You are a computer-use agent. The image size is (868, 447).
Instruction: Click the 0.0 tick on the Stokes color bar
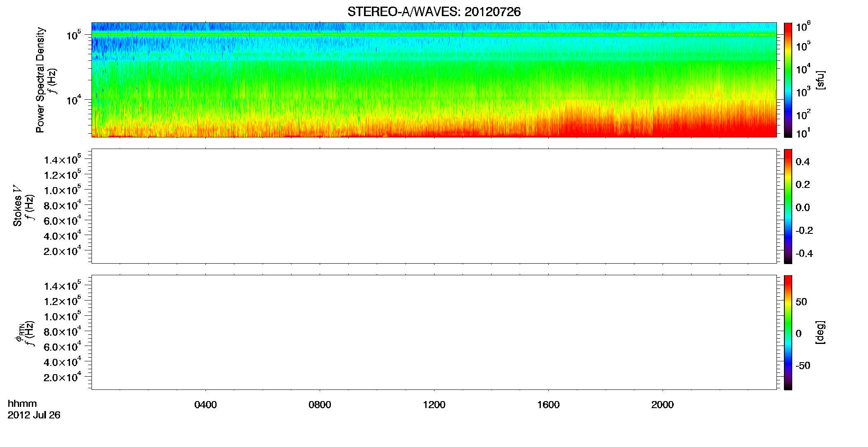click(x=803, y=207)
